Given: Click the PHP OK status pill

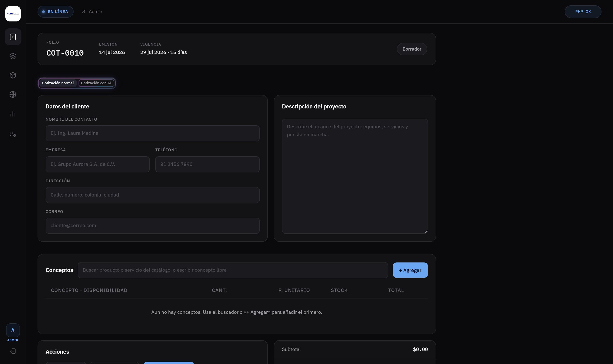Looking at the screenshot, I should (583, 12).
